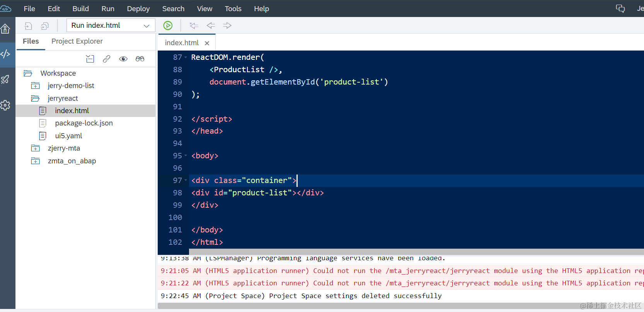This screenshot has width=644, height=312.
Task: Open the Edit menu
Action: click(54, 8)
